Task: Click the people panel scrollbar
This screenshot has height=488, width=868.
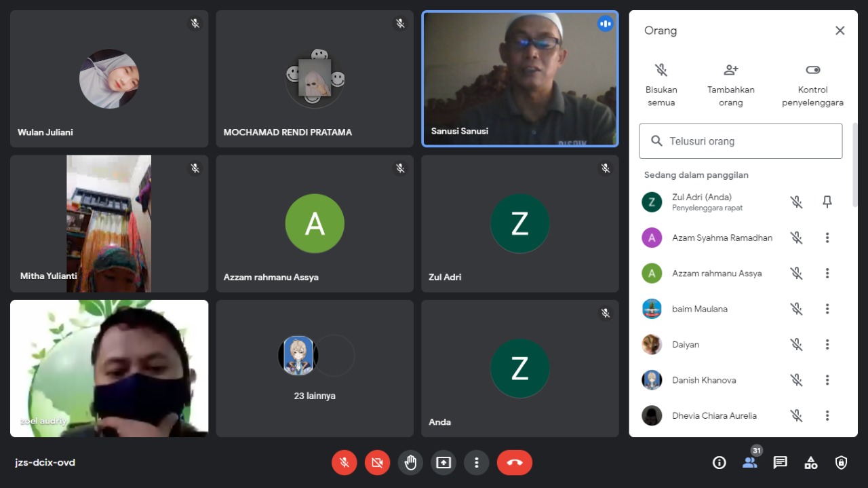Action: (854, 163)
